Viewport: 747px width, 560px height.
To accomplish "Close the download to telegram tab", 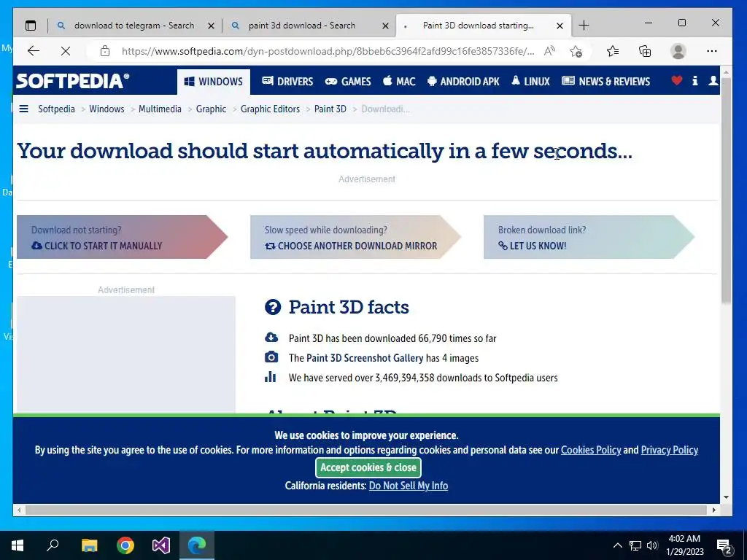I will click(211, 26).
